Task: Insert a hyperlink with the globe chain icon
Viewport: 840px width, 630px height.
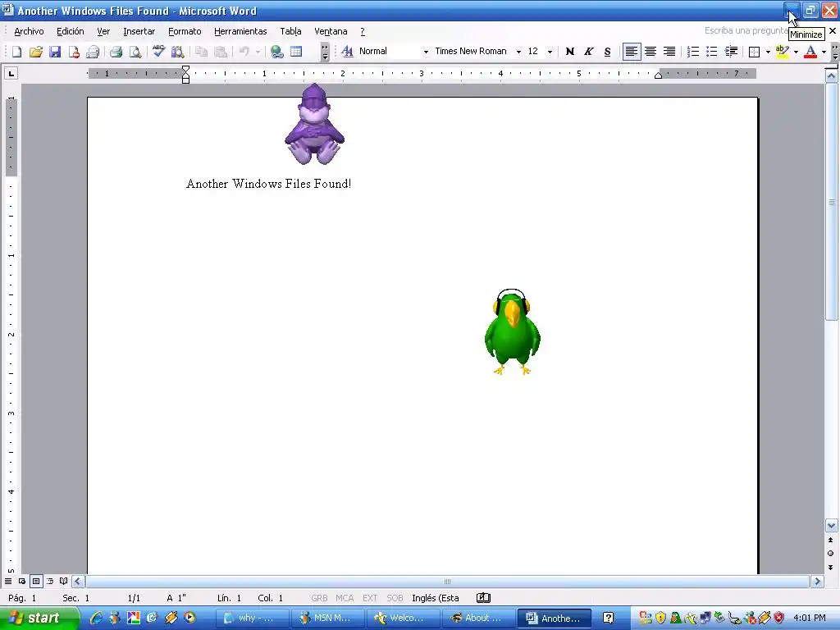Action: tap(277, 52)
